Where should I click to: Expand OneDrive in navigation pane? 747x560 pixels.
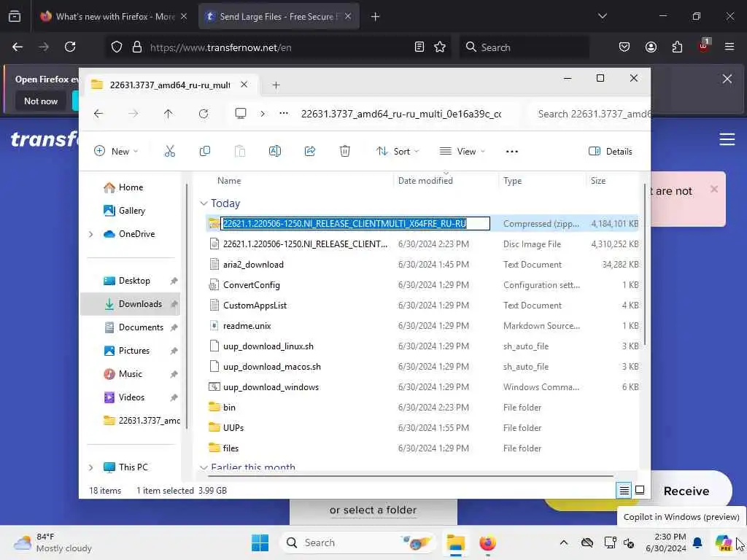91,234
